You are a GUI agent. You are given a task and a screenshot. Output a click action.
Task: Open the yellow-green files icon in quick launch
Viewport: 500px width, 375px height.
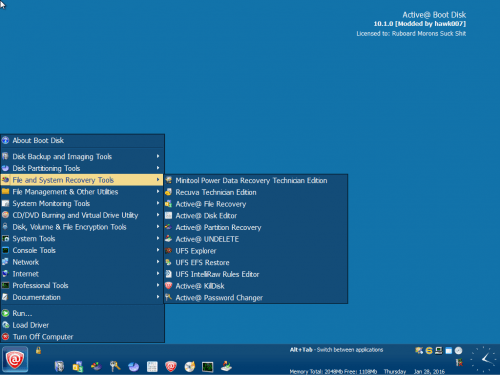coord(78,367)
